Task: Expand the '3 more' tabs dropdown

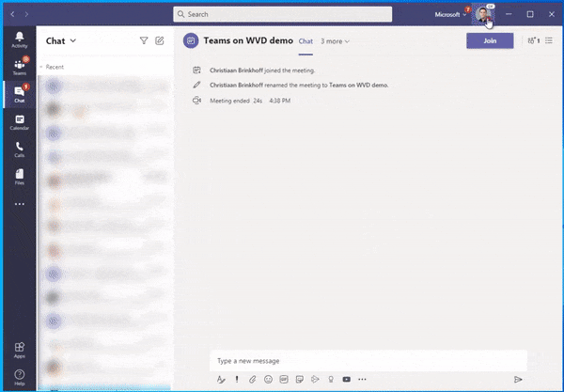Action: pyautogui.click(x=335, y=41)
